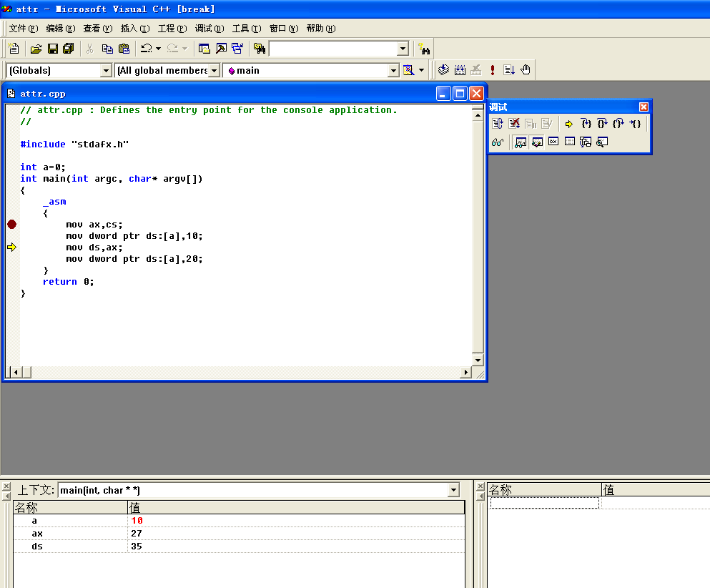Screen dimensions: 710x588
Task: Toggle the Watch window button
Action: 520,142
